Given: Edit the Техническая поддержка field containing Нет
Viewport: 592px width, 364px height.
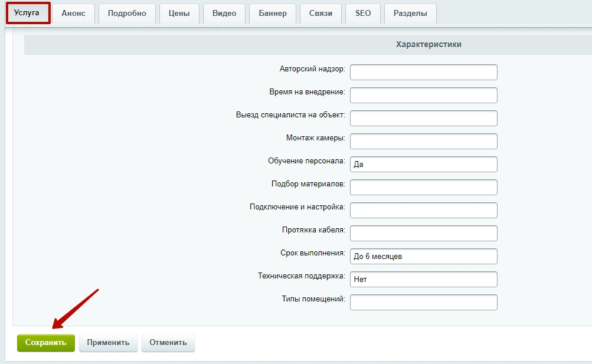Looking at the screenshot, I should [x=423, y=280].
